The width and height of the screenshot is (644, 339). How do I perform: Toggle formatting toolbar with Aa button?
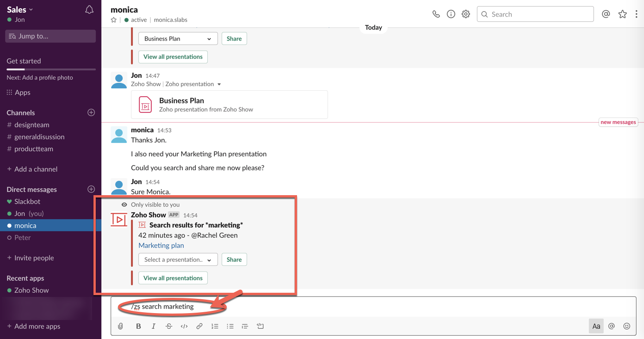596,326
